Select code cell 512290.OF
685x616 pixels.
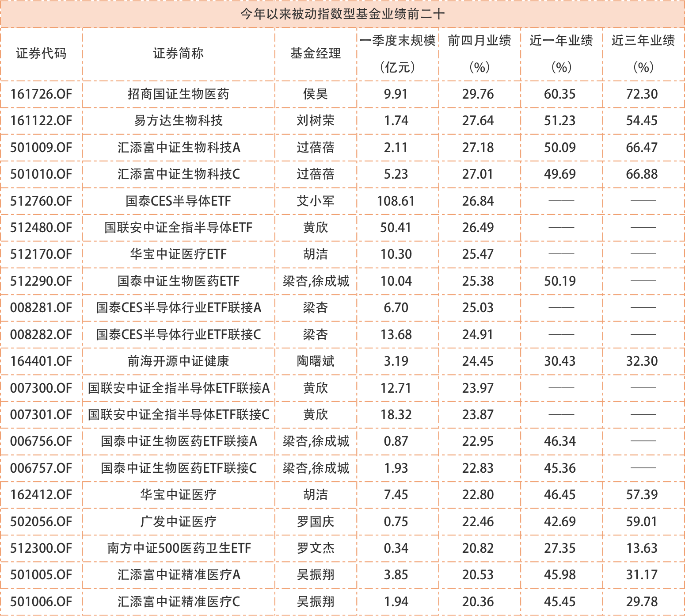(x=41, y=281)
